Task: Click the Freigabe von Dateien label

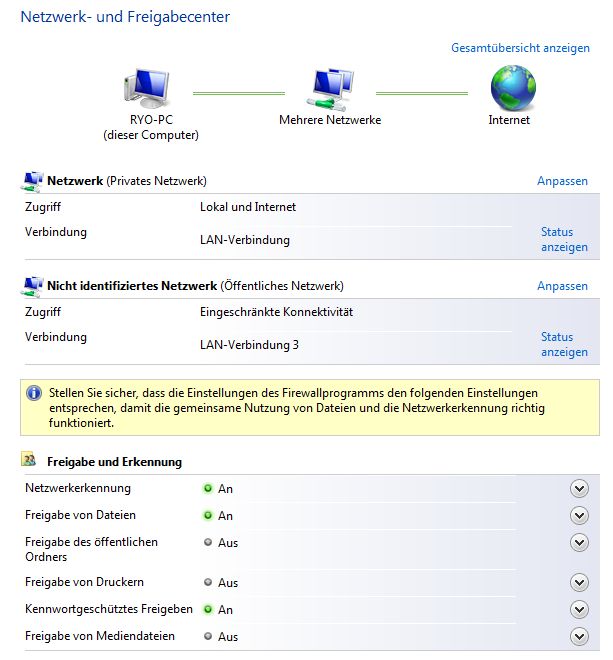Action: 80,515
